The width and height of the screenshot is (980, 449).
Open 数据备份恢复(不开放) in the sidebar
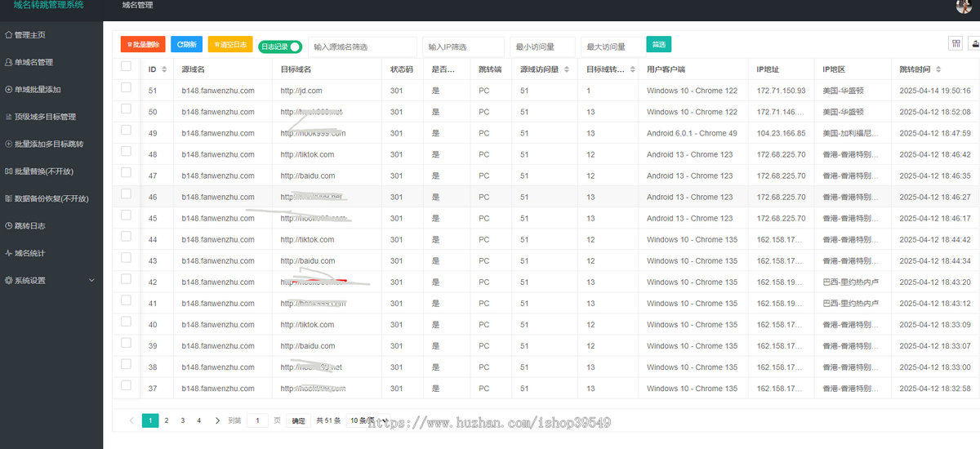[51, 198]
